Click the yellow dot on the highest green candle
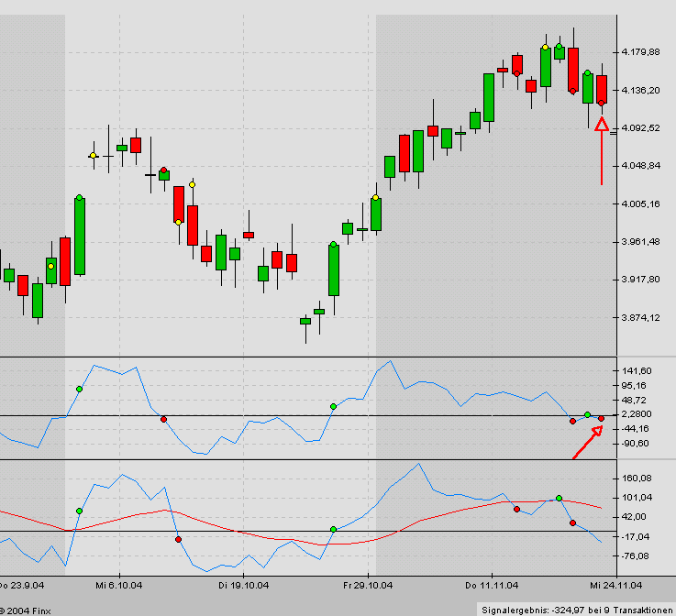This screenshot has height=616, width=676. 546,47
